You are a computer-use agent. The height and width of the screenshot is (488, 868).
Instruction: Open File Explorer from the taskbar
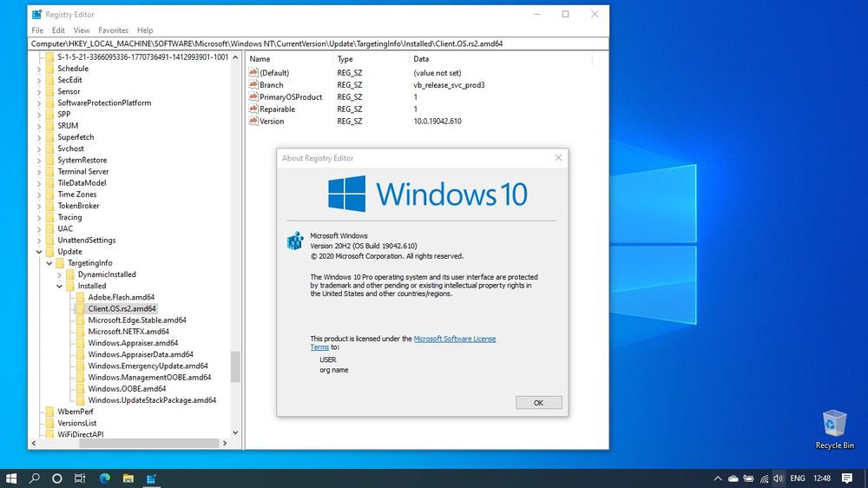pyautogui.click(x=128, y=478)
